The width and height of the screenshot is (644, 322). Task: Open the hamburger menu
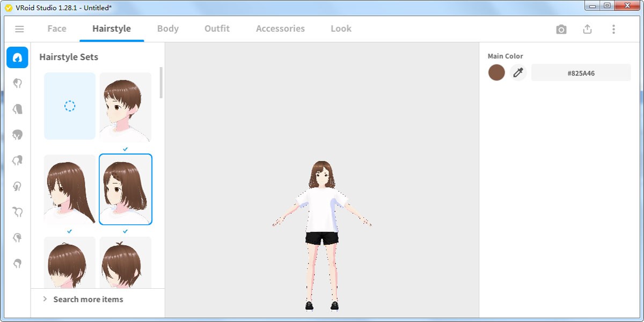pos(20,29)
